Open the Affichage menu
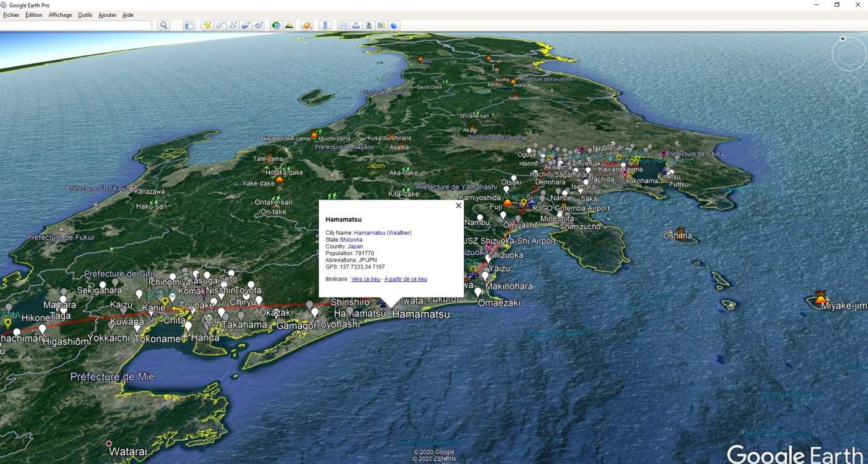868x464 pixels. pos(60,15)
